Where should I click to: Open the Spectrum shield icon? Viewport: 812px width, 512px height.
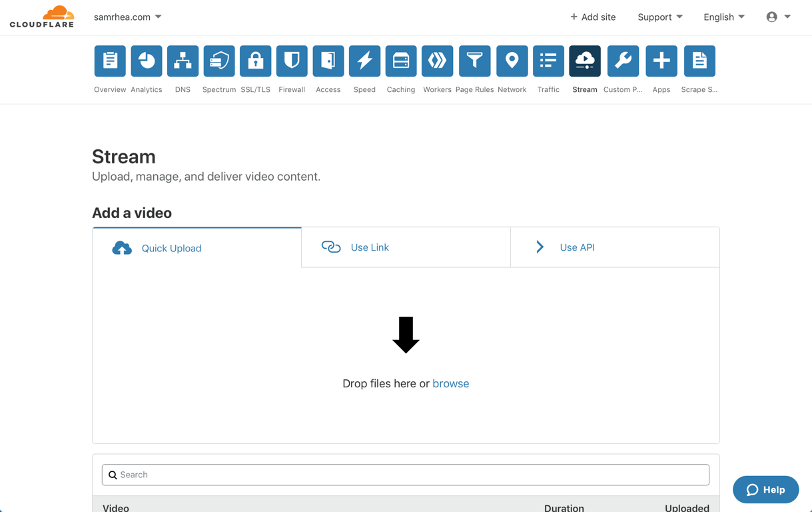click(x=219, y=61)
